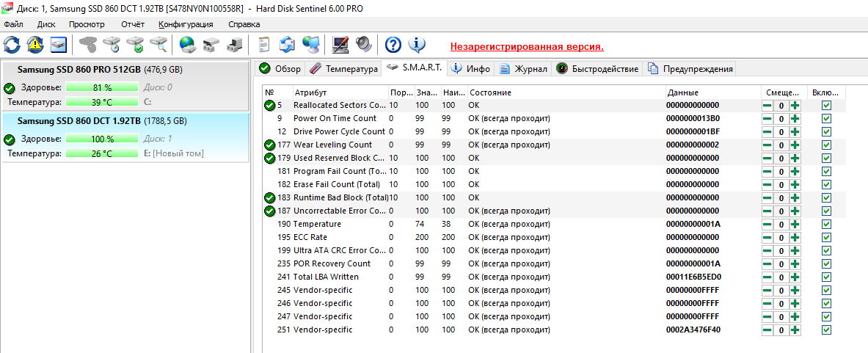Open the Диск menu
The height and width of the screenshot is (353, 868).
coord(46,24)
